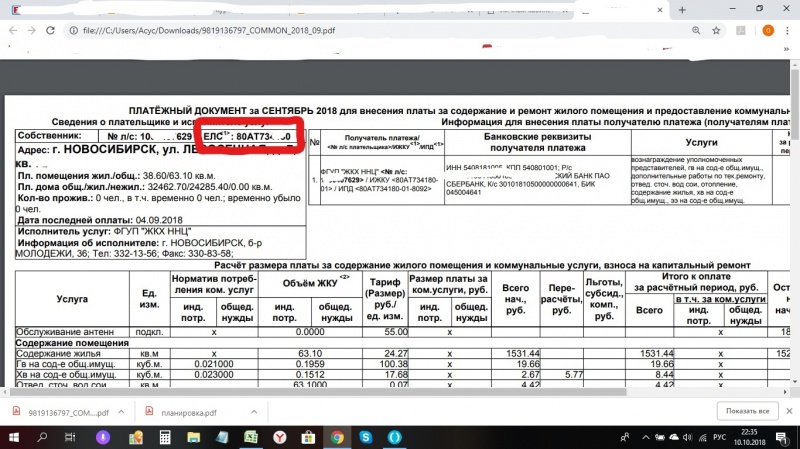The height and width of the screenshot is (449, 800).
Task: Click value 5.77 in Перерасчёты column
Action: click(x=574, y=375)
